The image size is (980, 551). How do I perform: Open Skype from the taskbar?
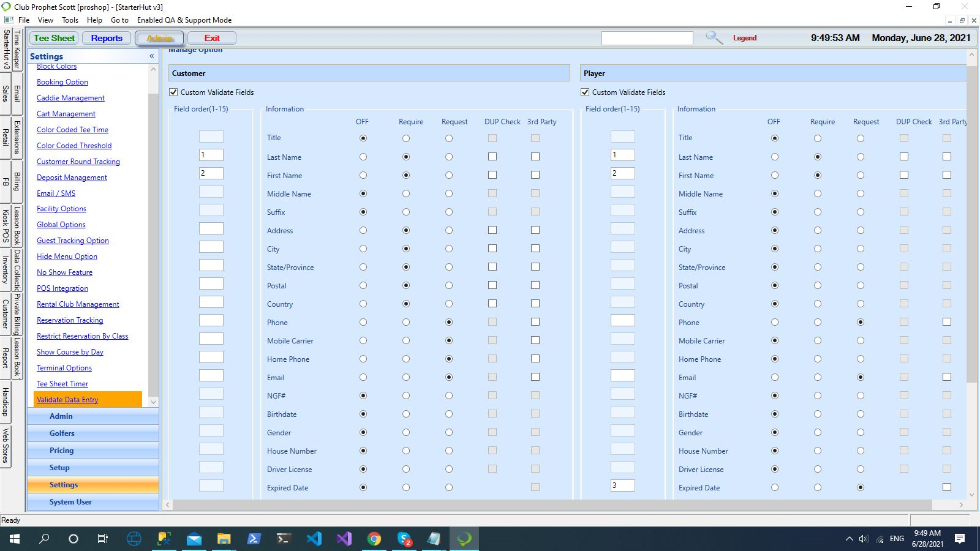[404, 539]
